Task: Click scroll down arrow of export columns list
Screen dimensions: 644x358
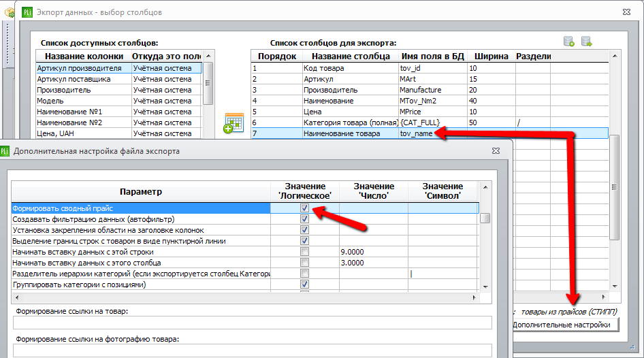Action: pos(615,286)
